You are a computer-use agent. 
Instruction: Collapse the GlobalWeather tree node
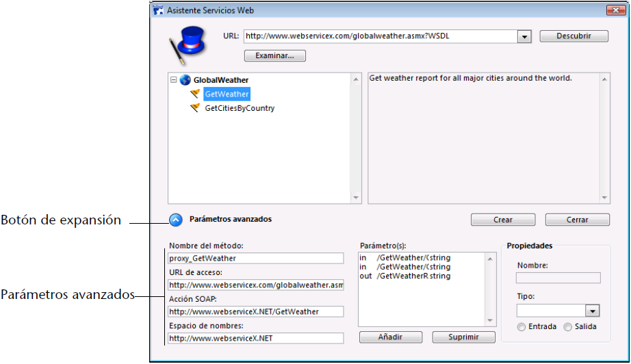pos(173,79)
